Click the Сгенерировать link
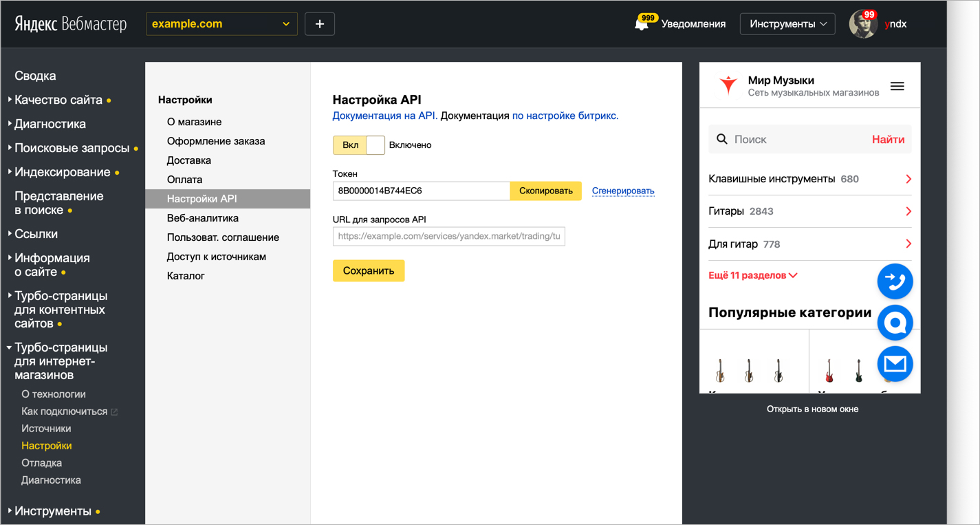 [x=623, y=191]
